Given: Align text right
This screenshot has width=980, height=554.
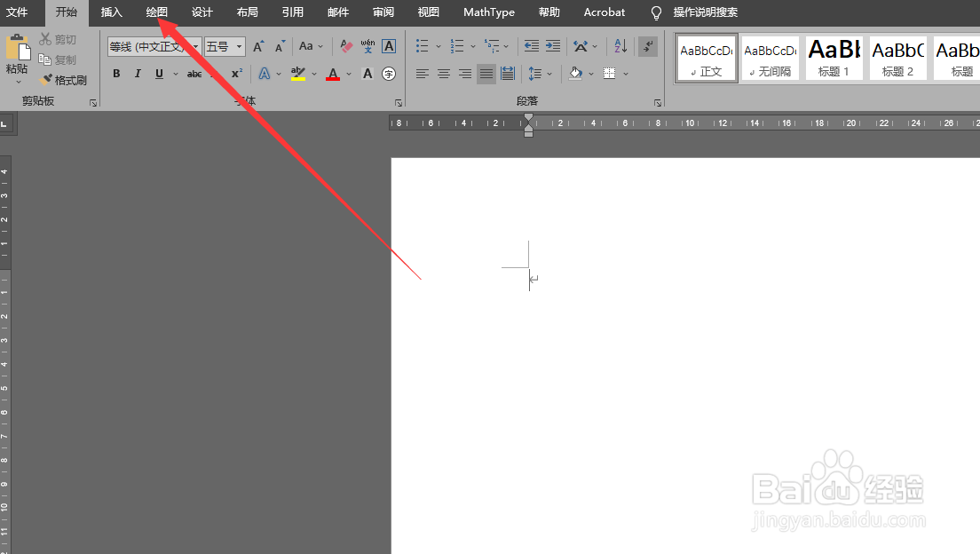Looking at the screenshot, I should (465, 74).
